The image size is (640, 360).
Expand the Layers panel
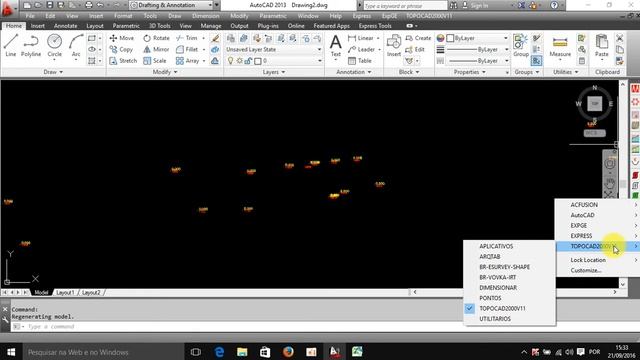pos(273,72)
